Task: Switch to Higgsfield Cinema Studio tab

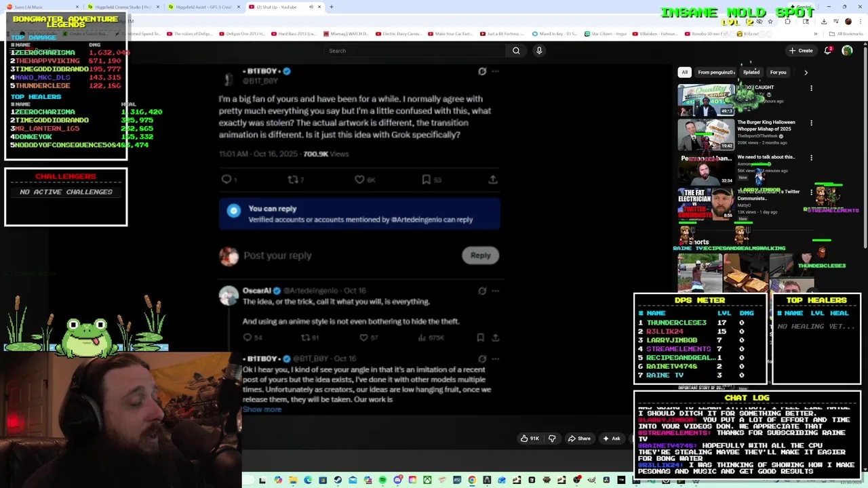Action: (123, 7)
